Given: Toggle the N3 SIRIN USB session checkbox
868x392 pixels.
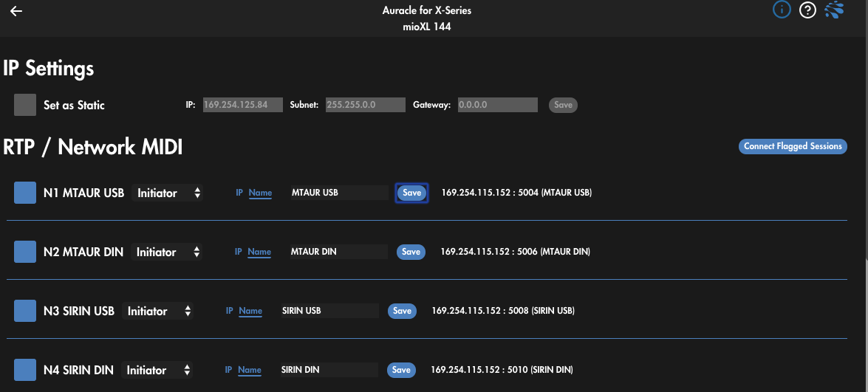Looking at the screenshot, I should coord(25,311).
